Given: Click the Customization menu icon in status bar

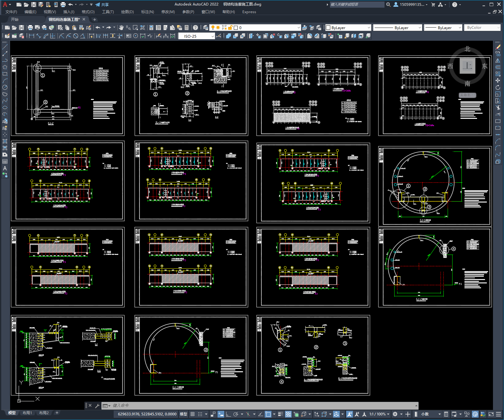Looking at the screenshot, I should click(x=498, y=414).
